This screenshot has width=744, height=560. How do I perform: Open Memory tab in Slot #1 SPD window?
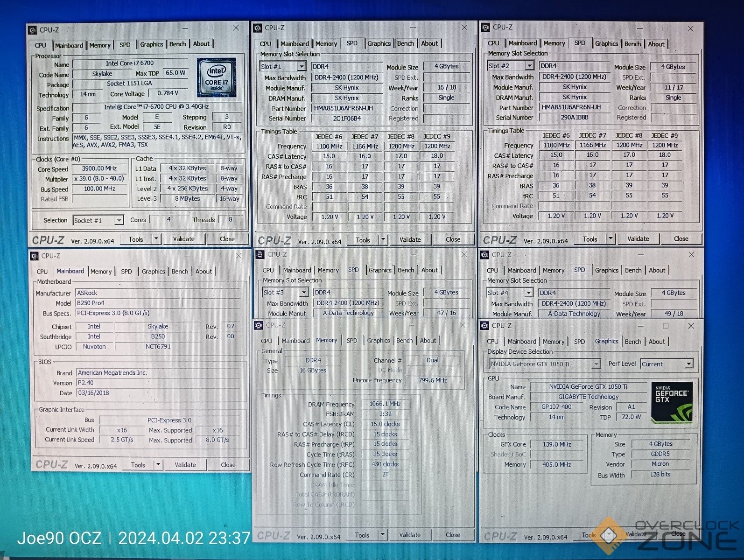point(326,44)
